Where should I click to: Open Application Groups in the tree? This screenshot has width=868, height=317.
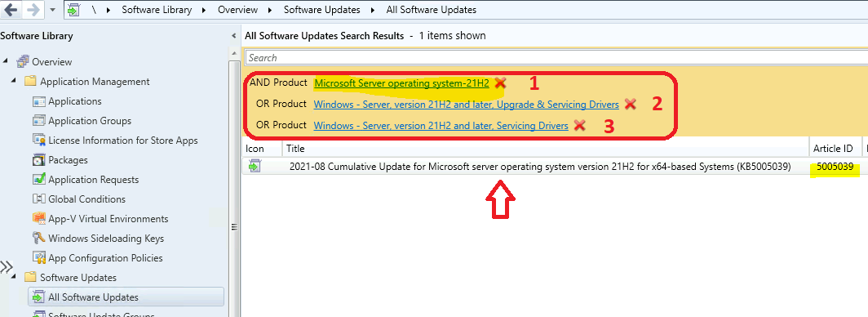90,121
